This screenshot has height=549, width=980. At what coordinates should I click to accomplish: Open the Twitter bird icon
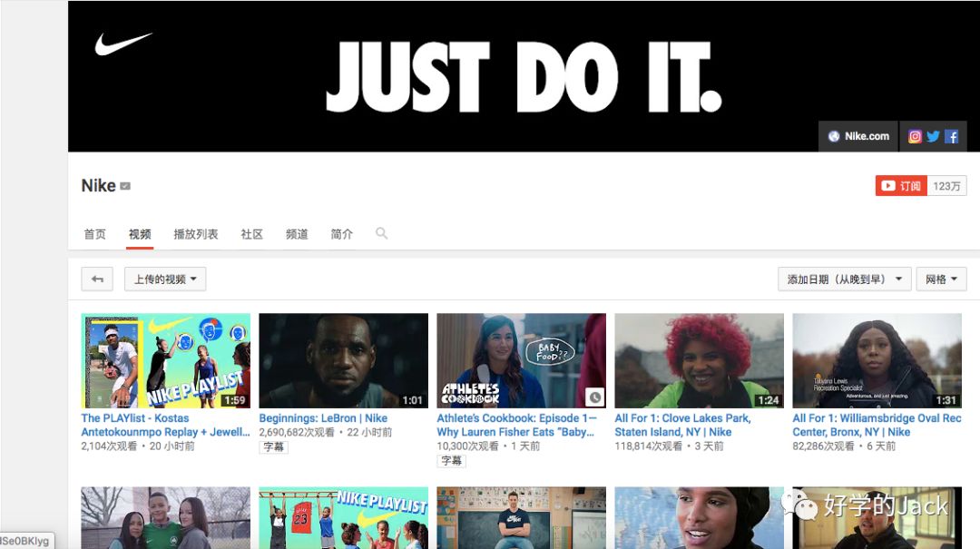pos(933,136)
